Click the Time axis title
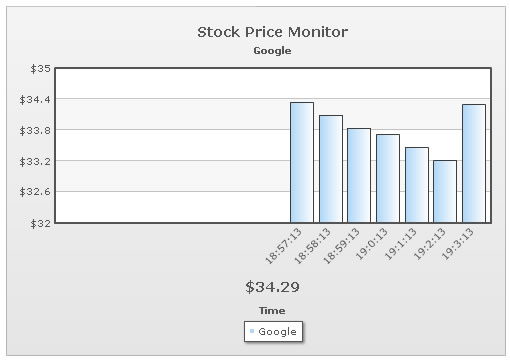 pos(272,311)
